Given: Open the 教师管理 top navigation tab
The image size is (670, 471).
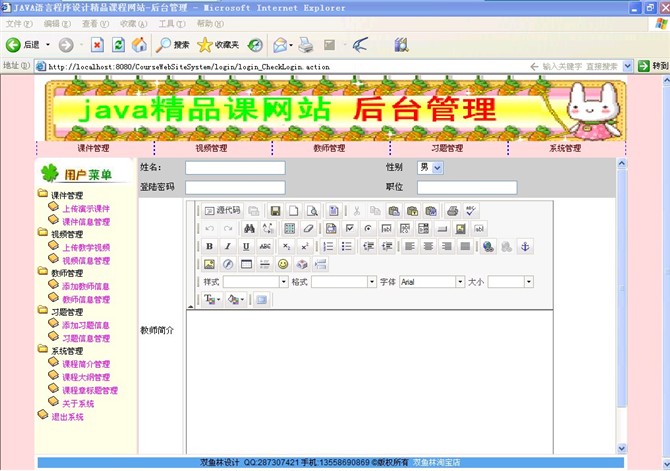Looking at the screenshot, I should 329,148.
